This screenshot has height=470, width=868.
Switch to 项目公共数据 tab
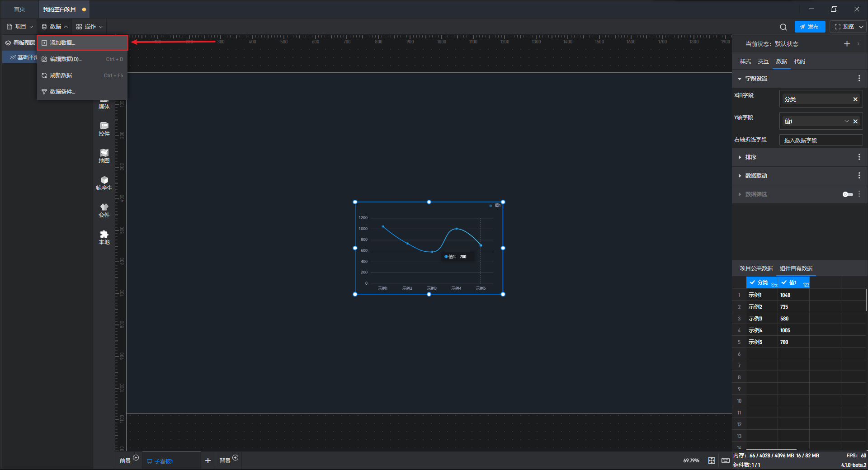pyautogui.click(x=756, y=268)
